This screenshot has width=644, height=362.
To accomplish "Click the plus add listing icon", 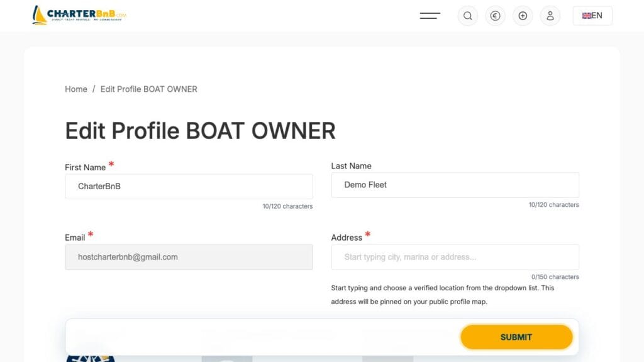I will tap(523, 16).
